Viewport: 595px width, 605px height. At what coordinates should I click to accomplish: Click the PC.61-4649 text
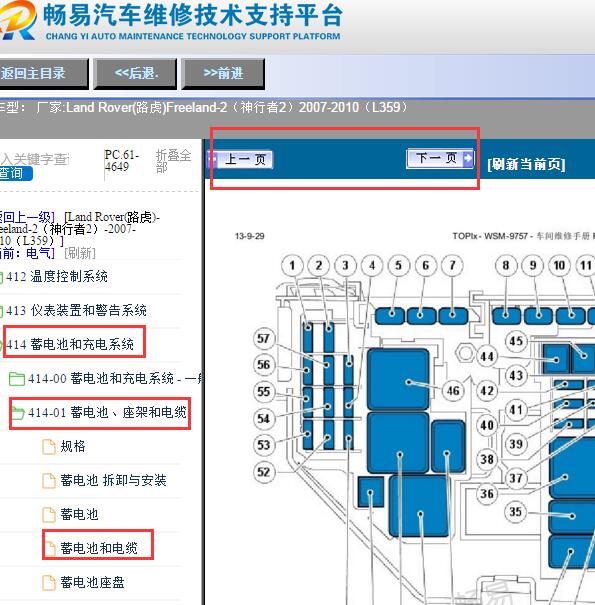[121, 161]
